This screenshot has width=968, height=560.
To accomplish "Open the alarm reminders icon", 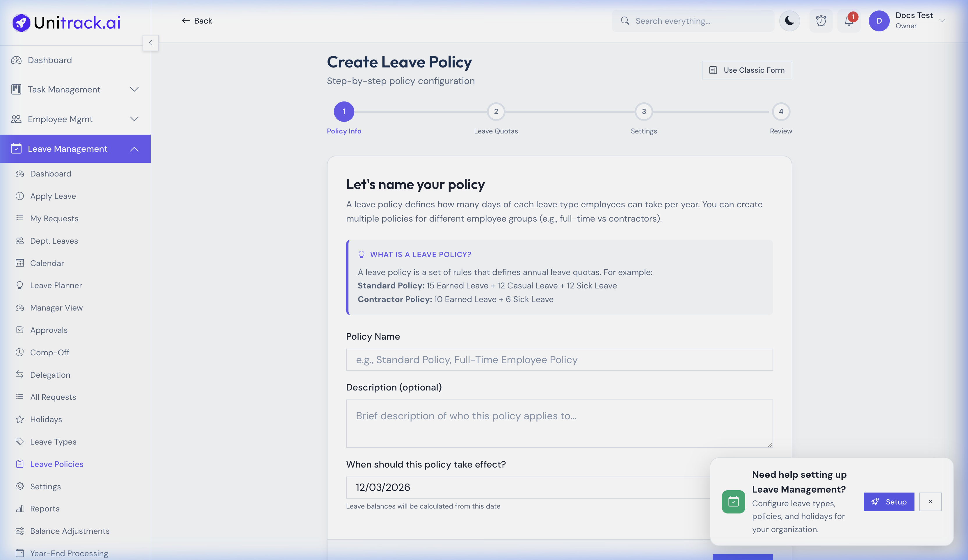I will [821, 21].
